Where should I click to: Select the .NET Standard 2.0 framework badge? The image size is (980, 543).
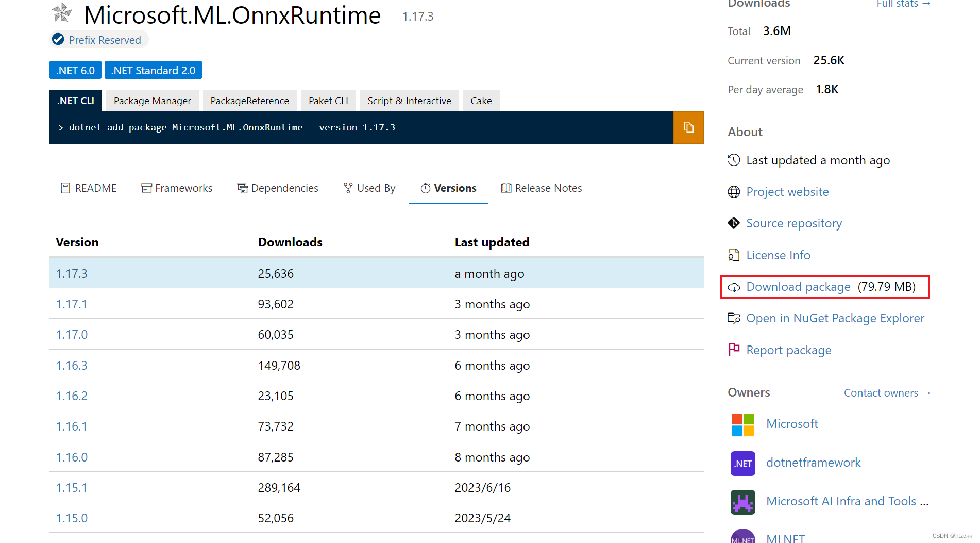[x=153, y=70]
